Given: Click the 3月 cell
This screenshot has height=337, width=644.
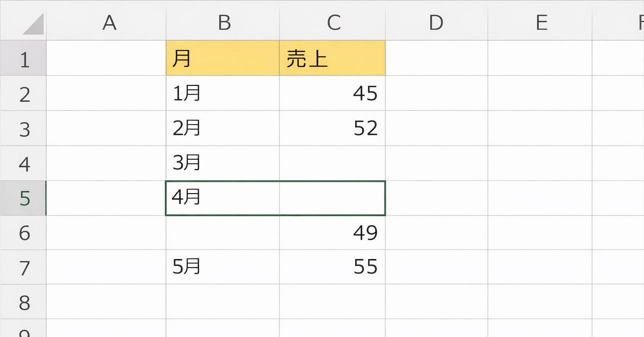Looking at the screenshot, I should point(223,163).
